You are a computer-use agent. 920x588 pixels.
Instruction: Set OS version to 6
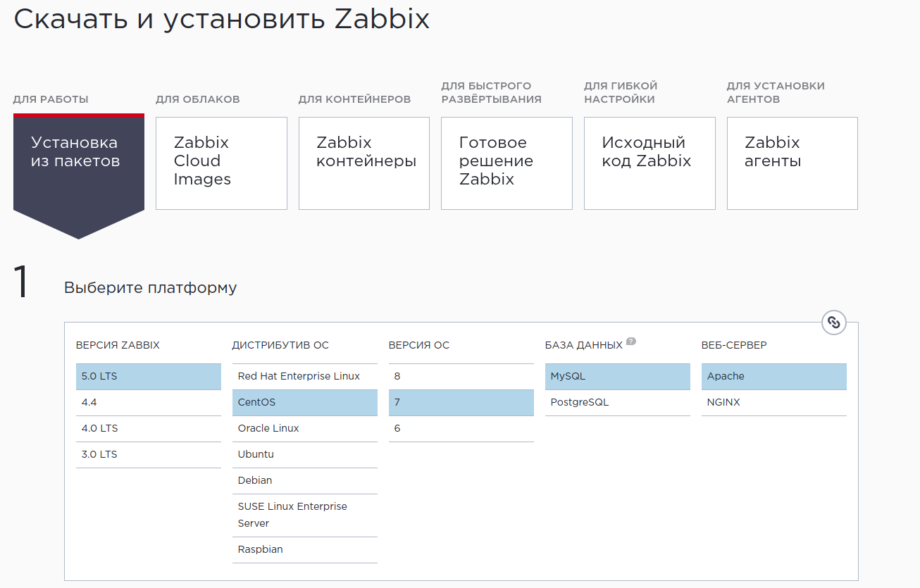point(461,429)
